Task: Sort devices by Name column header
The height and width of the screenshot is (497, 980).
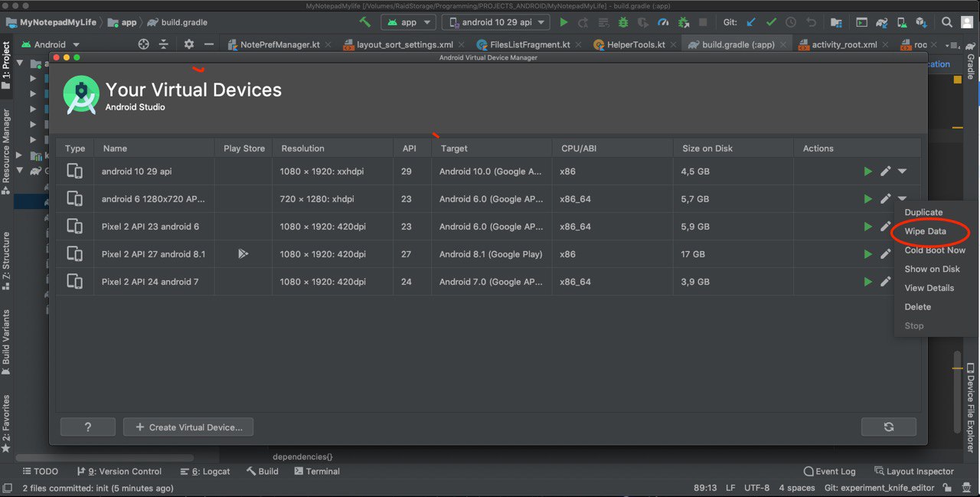Action: [x=153, y=149]
